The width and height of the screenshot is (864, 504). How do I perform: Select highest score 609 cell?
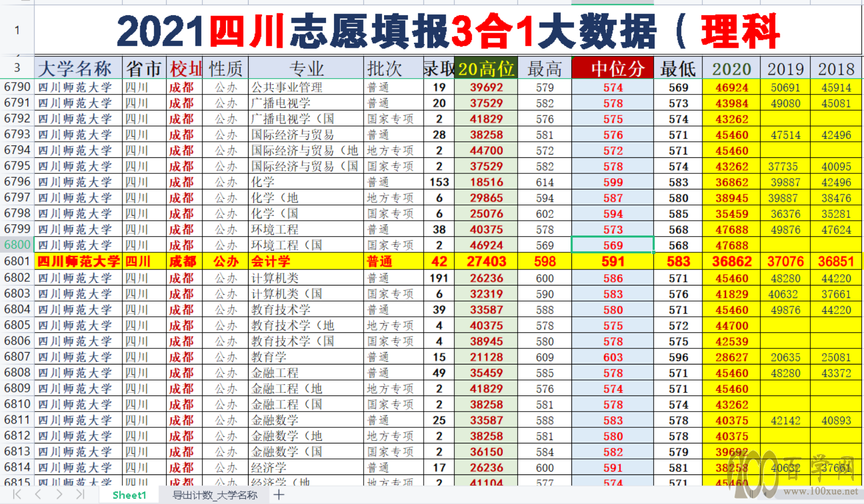click(544, 357)
